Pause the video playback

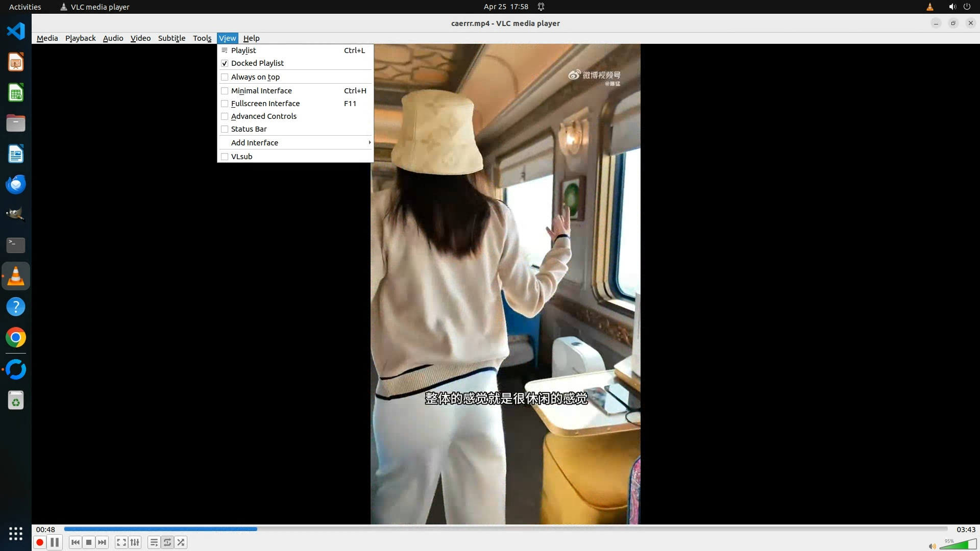click(55, 542)
